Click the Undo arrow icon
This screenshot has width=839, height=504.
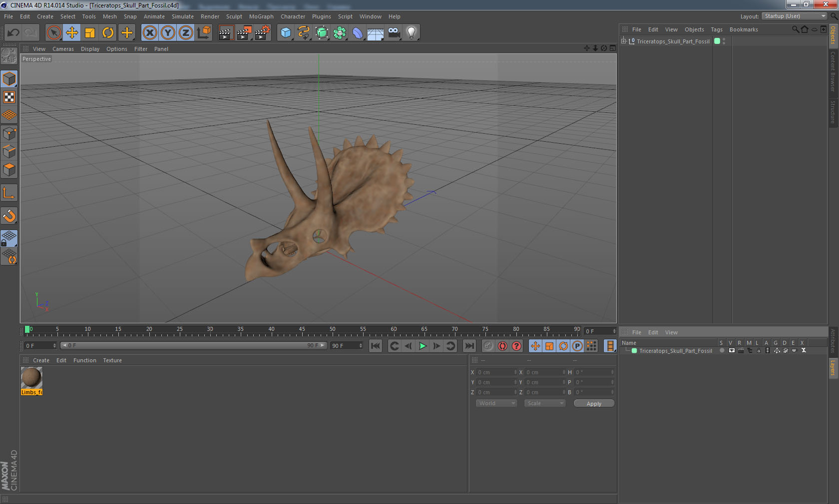coord(13,33)
